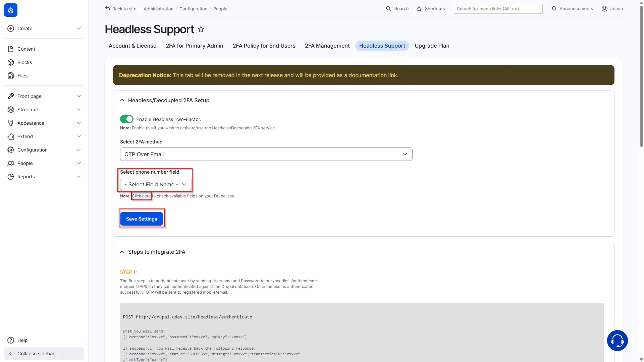
Task: Expand the Extend menu chevron
Action: [x=79, y=136]
